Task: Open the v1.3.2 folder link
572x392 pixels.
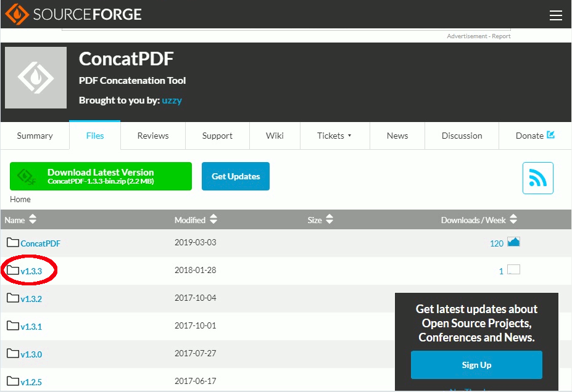Action: click(x=31, y=299)
